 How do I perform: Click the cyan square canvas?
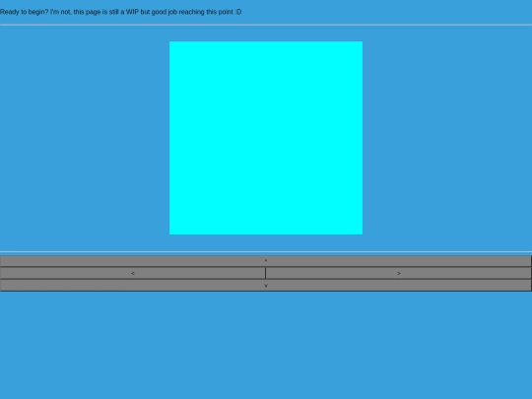pyautogui.click(x=266, y=138)
